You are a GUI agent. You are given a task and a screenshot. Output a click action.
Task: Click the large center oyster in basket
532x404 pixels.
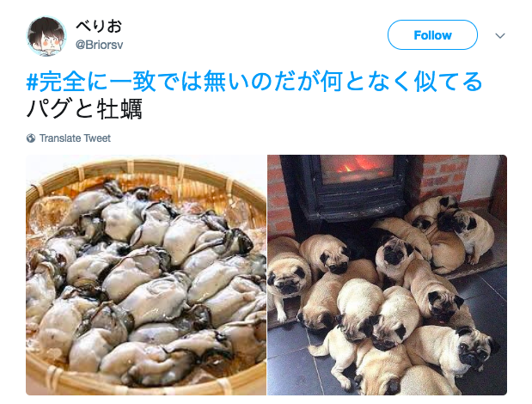pyautogui.click(x=156, y=298)
